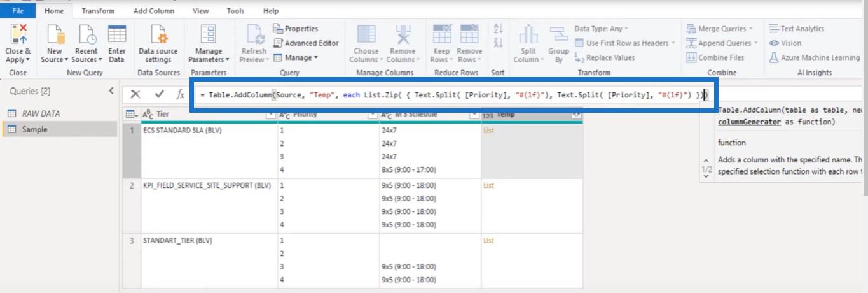Open Azure Machine Learning
The height and width of the screenshot is (293, 868).
pos(814,57)
